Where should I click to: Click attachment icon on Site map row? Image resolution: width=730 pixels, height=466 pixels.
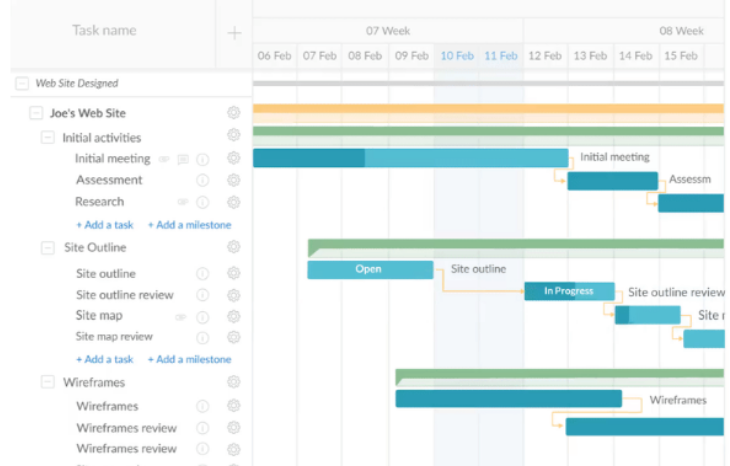click(181, 317)
